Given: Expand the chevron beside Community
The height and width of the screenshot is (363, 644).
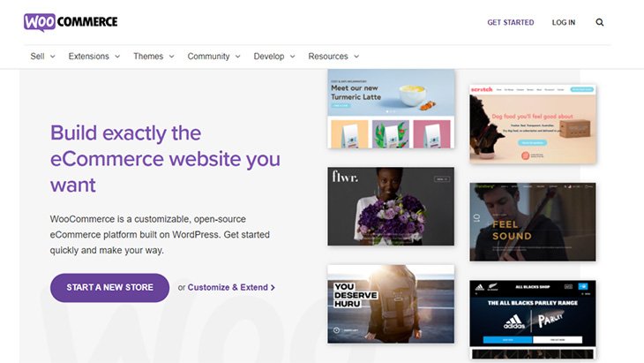Looking at the screenshot, I should pos(237,57).
